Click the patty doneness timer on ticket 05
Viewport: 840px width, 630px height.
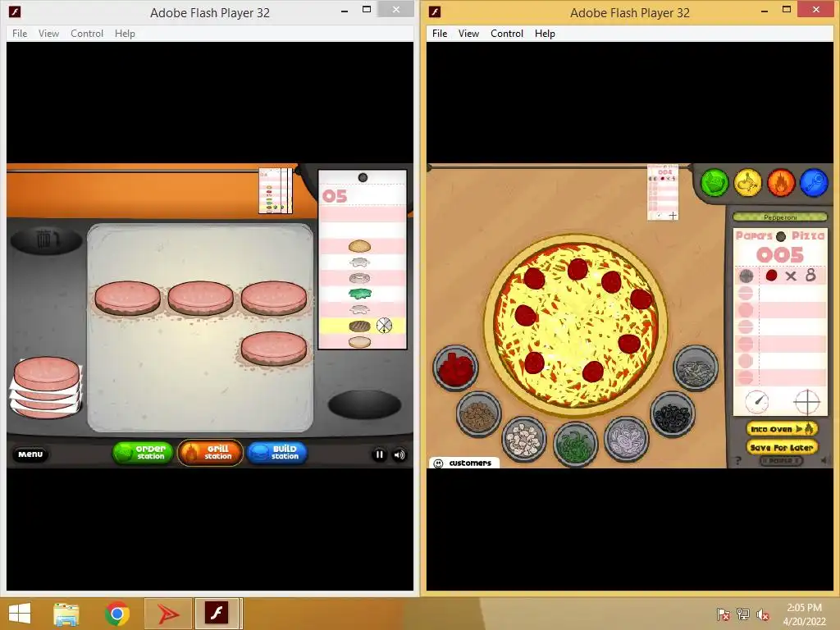pos(384,325)
